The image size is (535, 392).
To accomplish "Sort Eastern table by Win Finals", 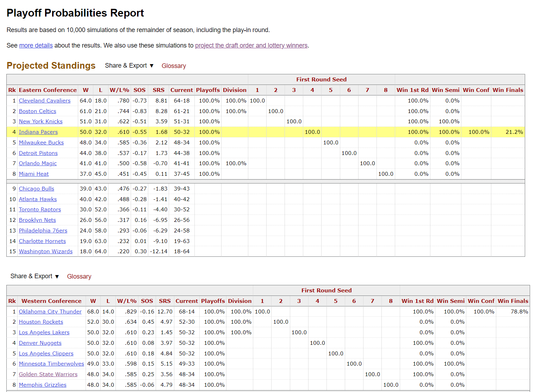I will click(508, 90).
